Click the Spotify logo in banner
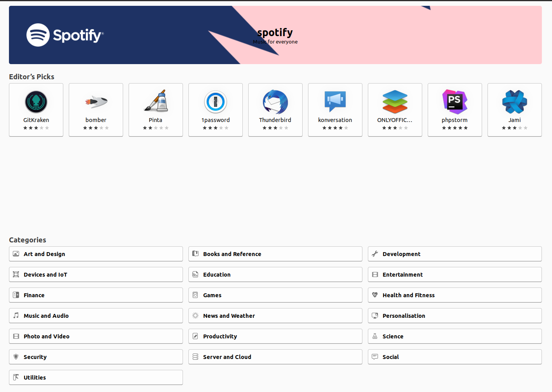Screen dimensions: 552x392 [x=65, y=35]
